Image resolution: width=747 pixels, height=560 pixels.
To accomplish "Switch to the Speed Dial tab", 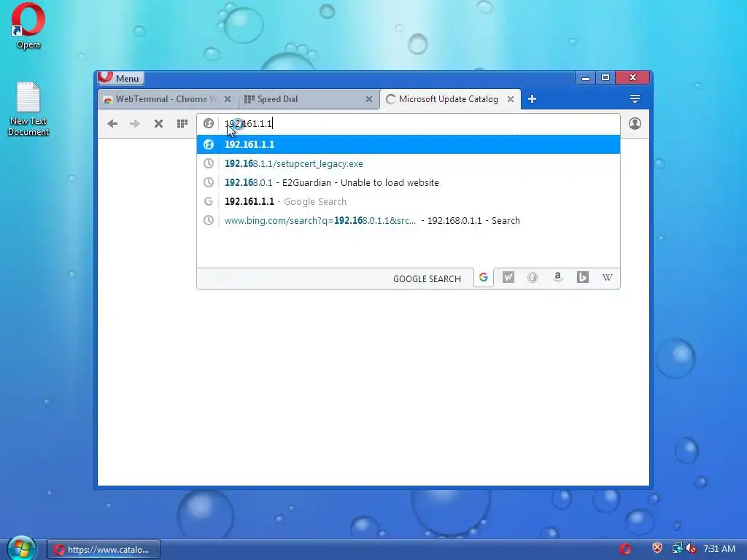I will coord(309,99).
